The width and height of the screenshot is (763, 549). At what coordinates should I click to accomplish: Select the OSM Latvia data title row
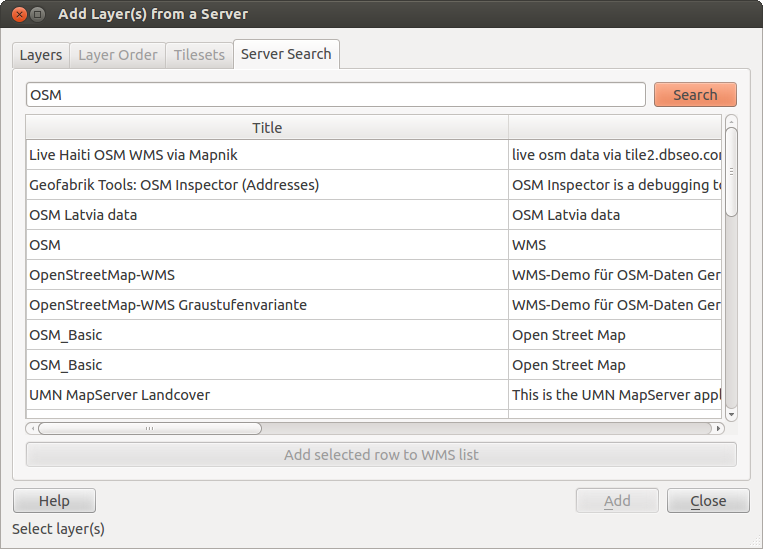point(83,215)
